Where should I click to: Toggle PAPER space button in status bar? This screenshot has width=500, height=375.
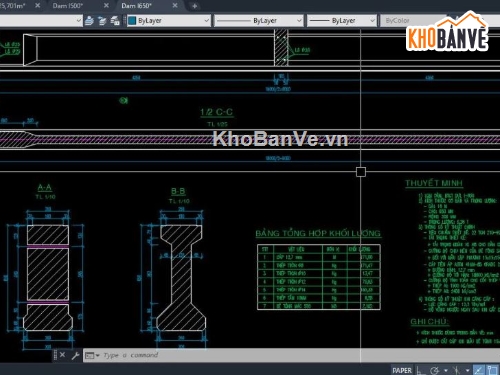coord(402,370)
